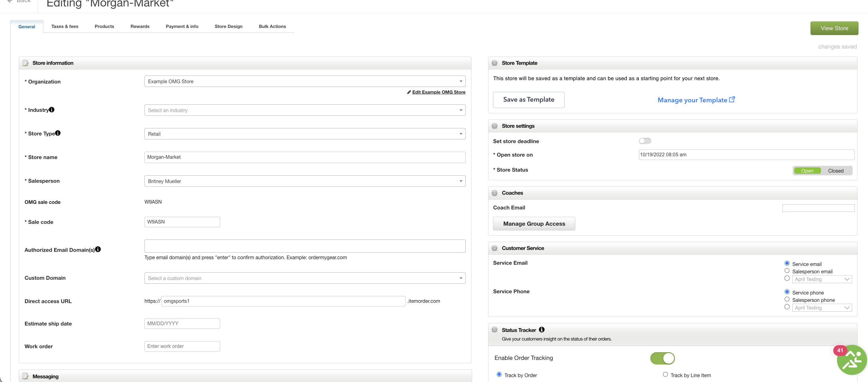Open the Products tab
The width and height of the screenshot is (868, 382).
(105, 26)
